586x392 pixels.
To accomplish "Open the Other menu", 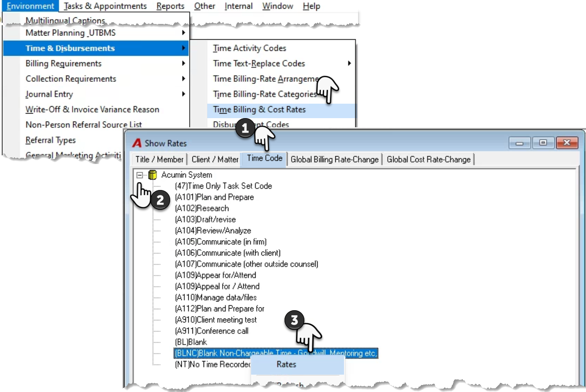I will click(204, 6).
